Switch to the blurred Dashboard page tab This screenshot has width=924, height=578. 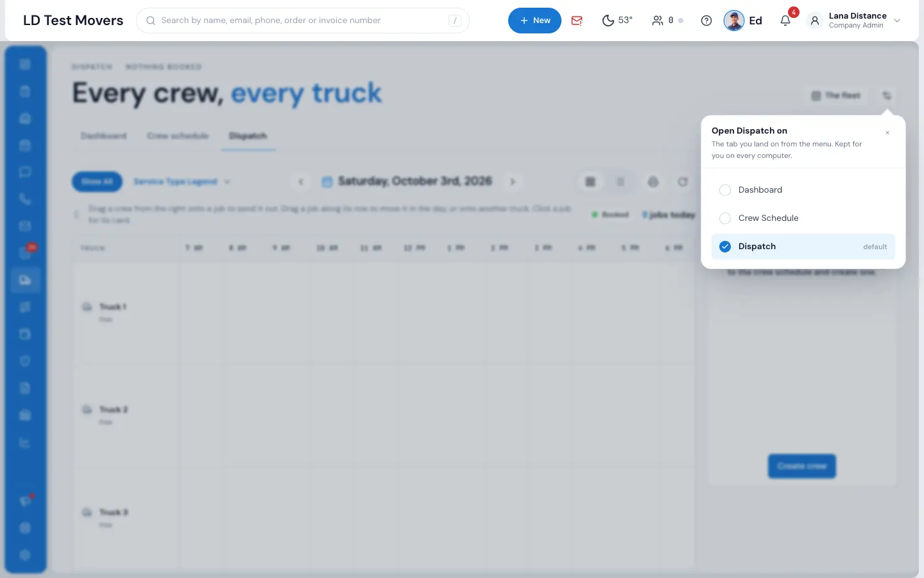pos(103,136)
